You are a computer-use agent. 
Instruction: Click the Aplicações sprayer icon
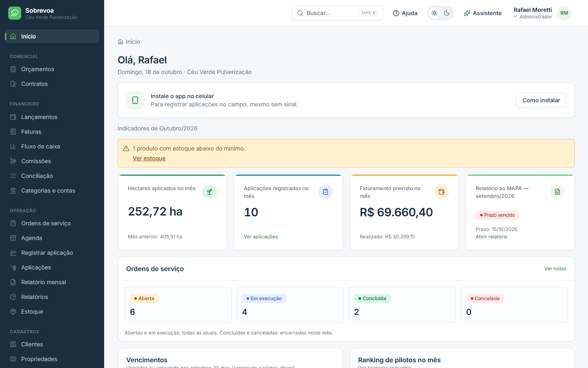(13, 267)
